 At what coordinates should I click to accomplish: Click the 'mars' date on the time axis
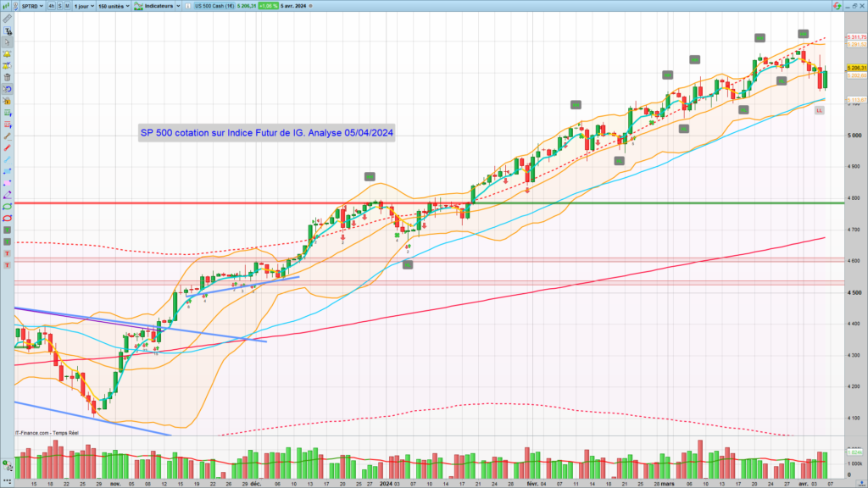(x=668, y=484)
